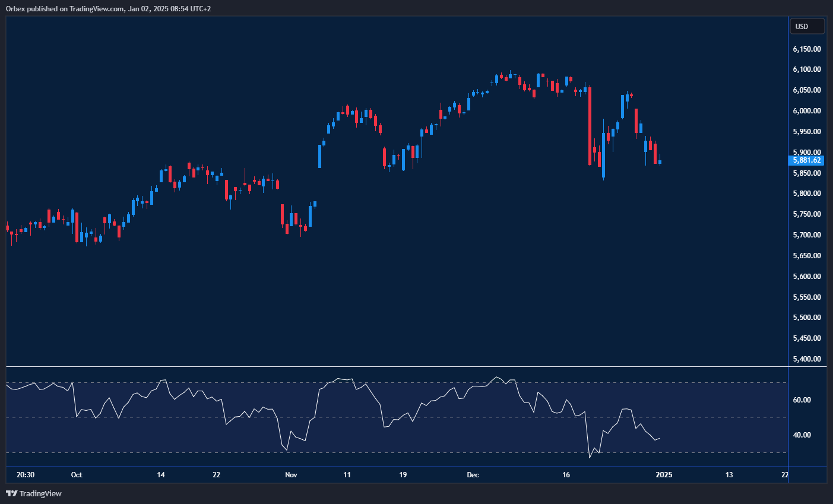Click the RSI 60.00 scale label
Screen dimensions: 833x504
pyautogui.click(x=802, y=400)
